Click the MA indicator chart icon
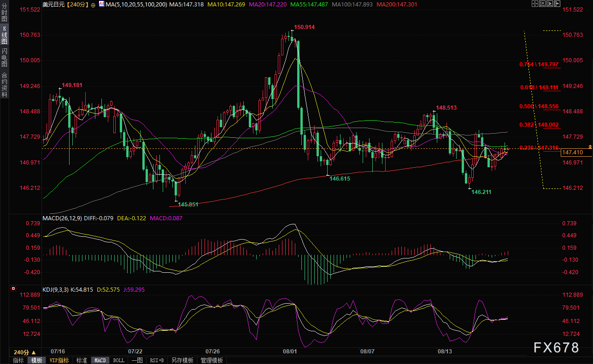 tap(100, 4)
